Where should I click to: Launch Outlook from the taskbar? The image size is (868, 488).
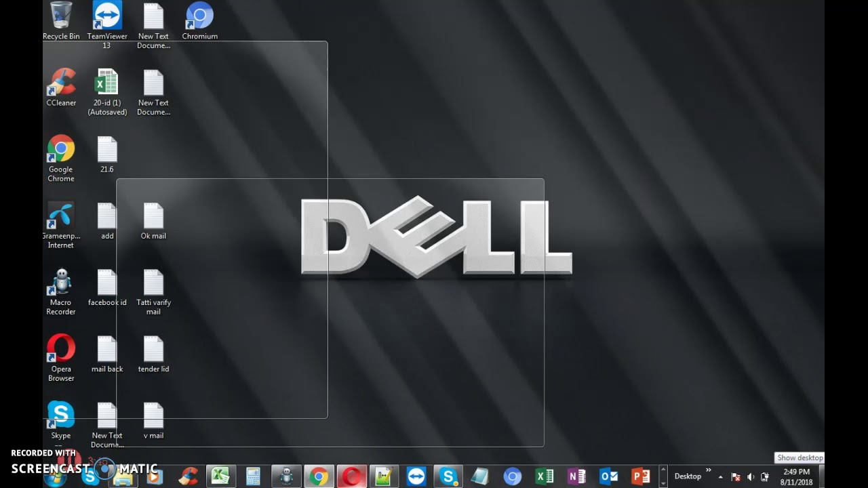click(609, 477)
